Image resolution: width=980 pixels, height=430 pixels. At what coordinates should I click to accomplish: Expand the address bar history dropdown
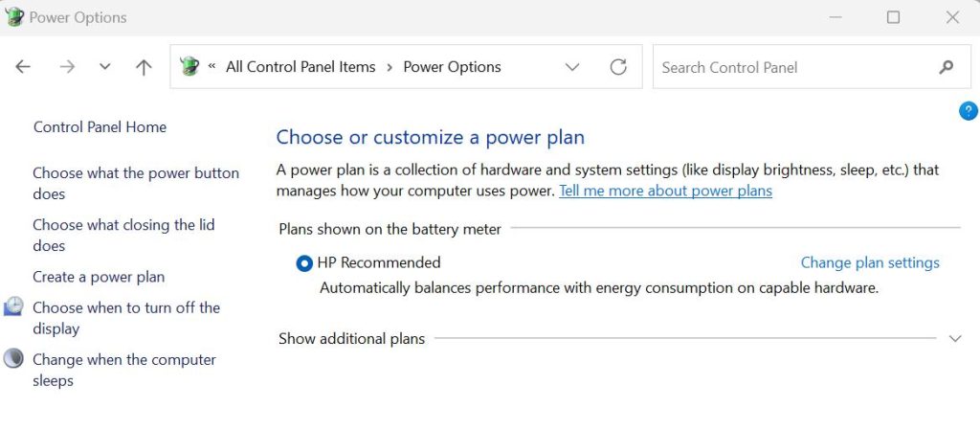[572, 67]
